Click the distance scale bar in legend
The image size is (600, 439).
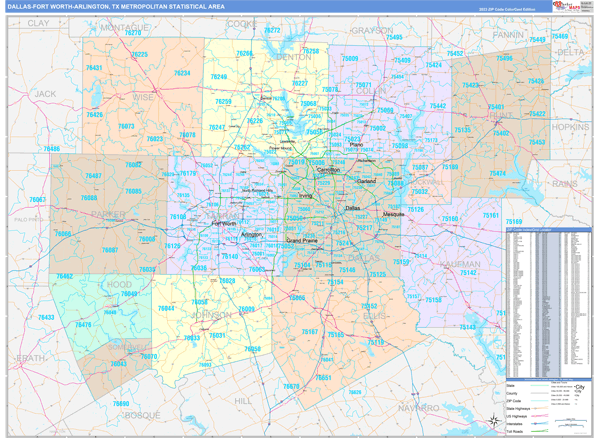pyautogui.click(x=570, y=423)
